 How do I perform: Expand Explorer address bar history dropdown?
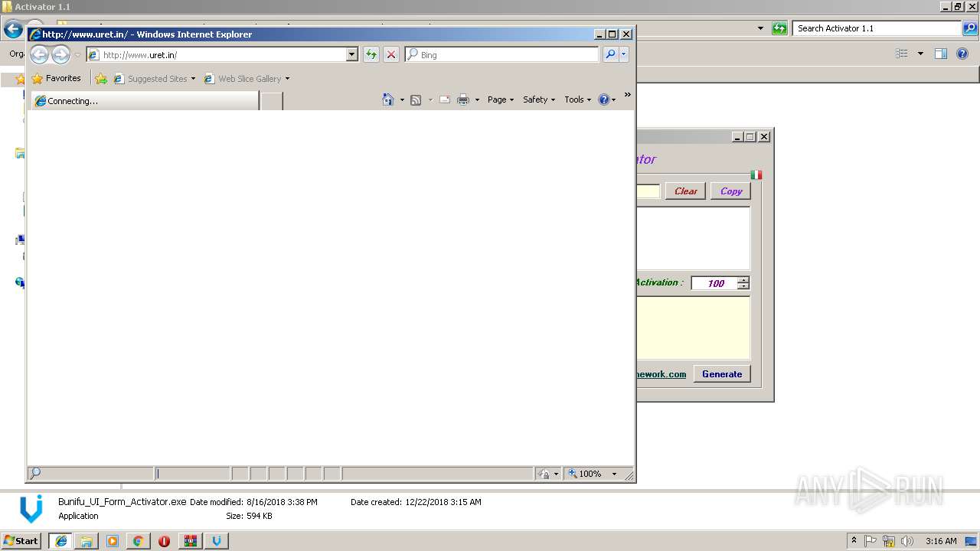(760, 28)
